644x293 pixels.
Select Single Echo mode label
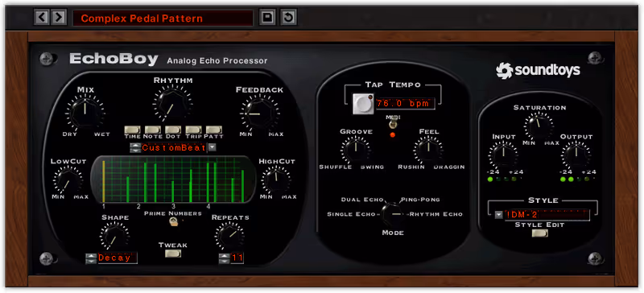click(351, 214)
